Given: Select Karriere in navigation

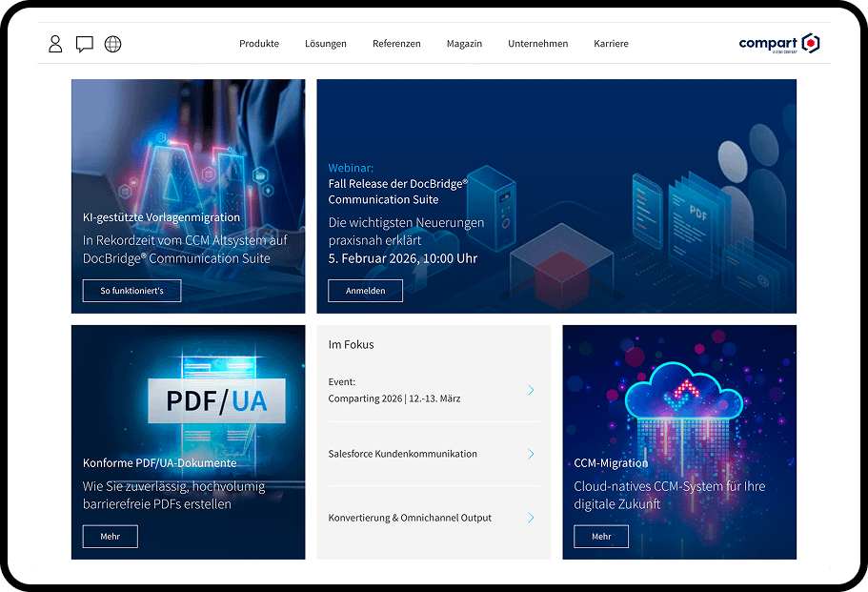Looking at the screenshot, I should (x=611, y=43).
